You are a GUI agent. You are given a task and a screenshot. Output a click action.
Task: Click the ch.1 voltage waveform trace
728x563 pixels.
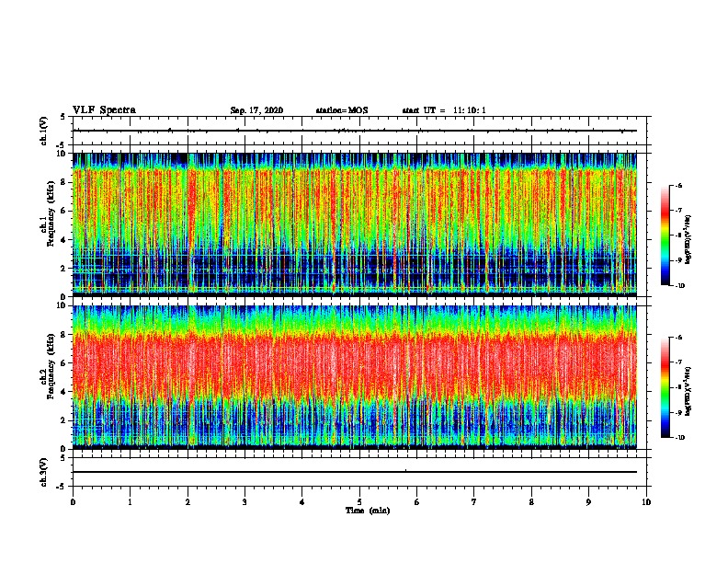tap(355, 131)
